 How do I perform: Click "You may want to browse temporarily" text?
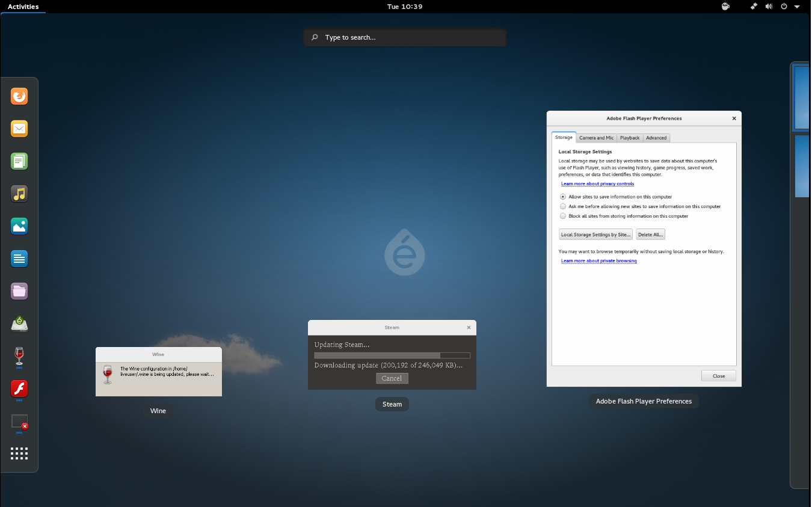(x=641, y=251)
